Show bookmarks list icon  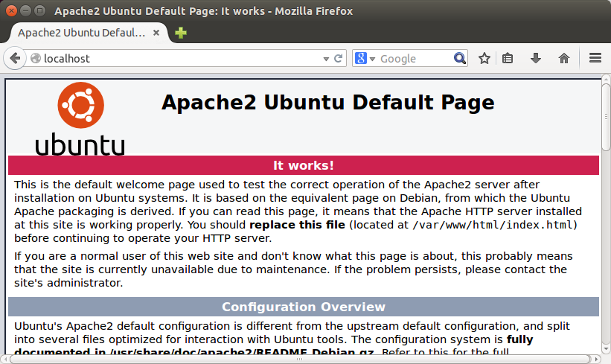tap(508, 59)
